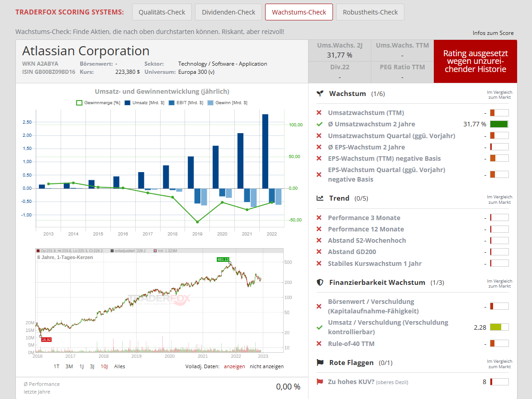Open the Robustheits-Check scoring system
This screenshot has width=532, height=399.
click(x=370, y=12)
